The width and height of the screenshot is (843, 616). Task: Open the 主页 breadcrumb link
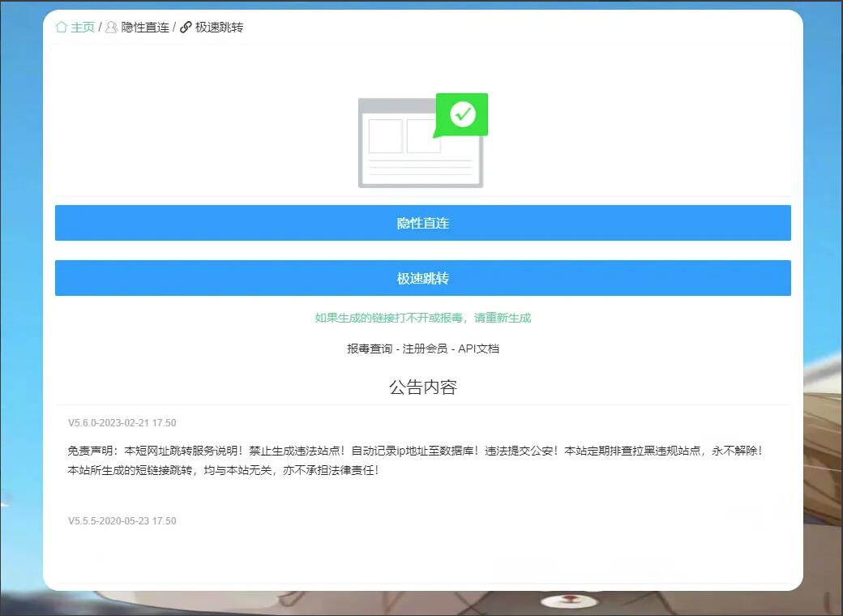tap(83, 27)
